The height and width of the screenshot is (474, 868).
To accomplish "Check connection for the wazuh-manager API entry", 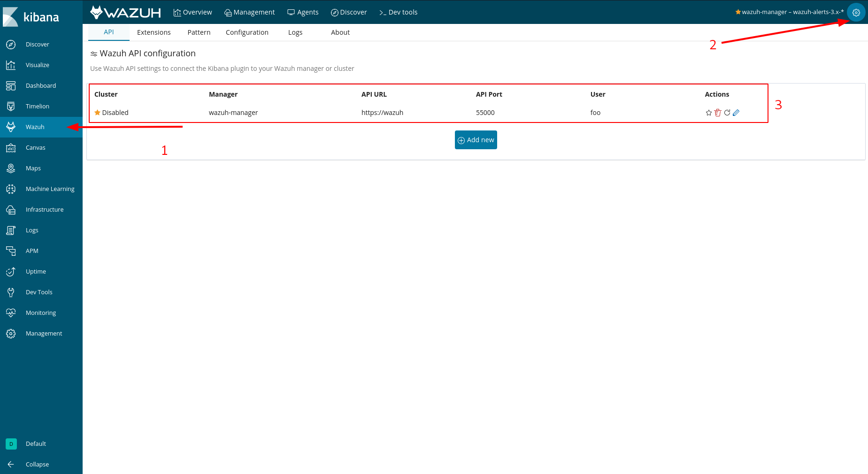I will 727,113.
